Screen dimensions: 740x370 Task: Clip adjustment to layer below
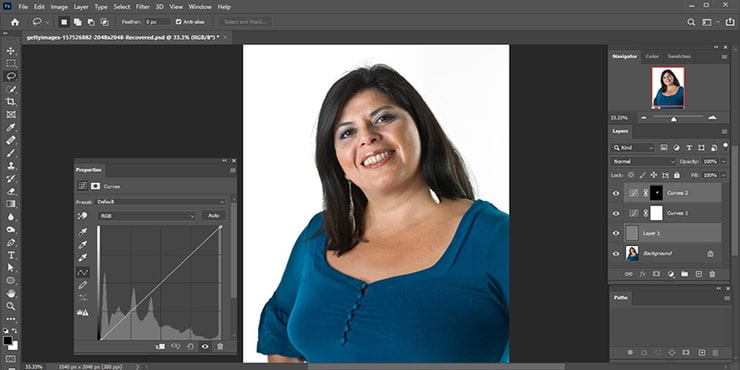[160, 346]
